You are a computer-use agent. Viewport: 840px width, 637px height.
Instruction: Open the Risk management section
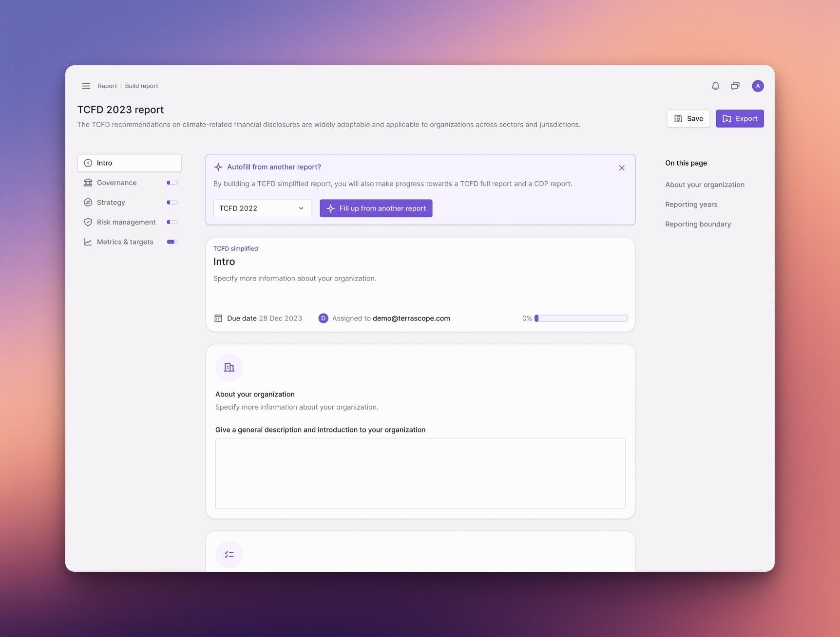click(126, 223)
